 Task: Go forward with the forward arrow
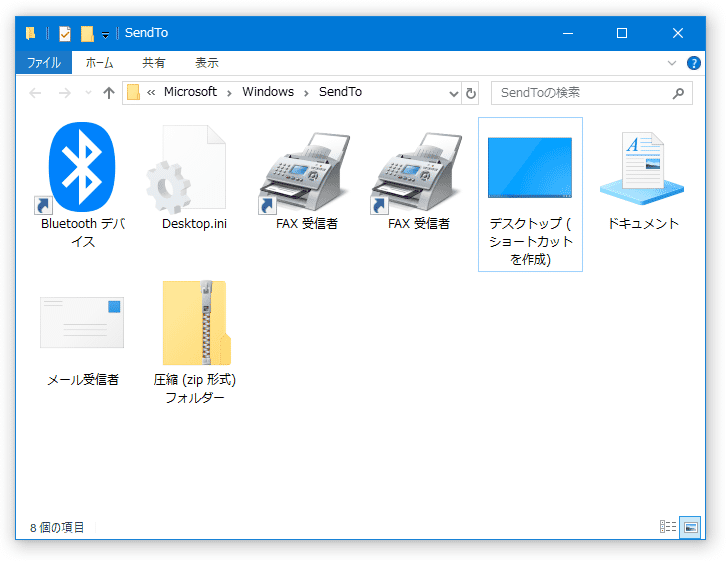pyautogui.click(x=65, y=93)
